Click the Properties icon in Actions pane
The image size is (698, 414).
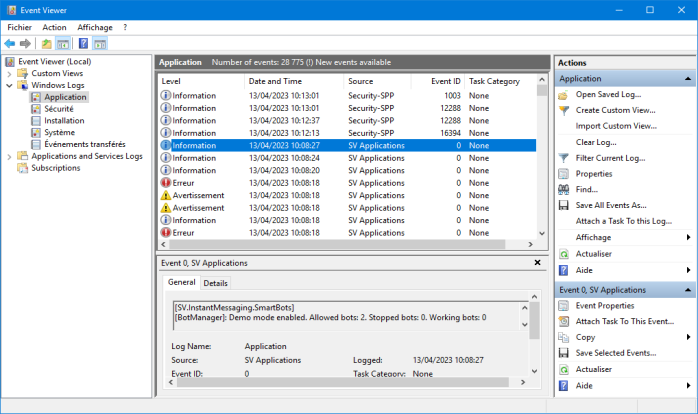564,174
